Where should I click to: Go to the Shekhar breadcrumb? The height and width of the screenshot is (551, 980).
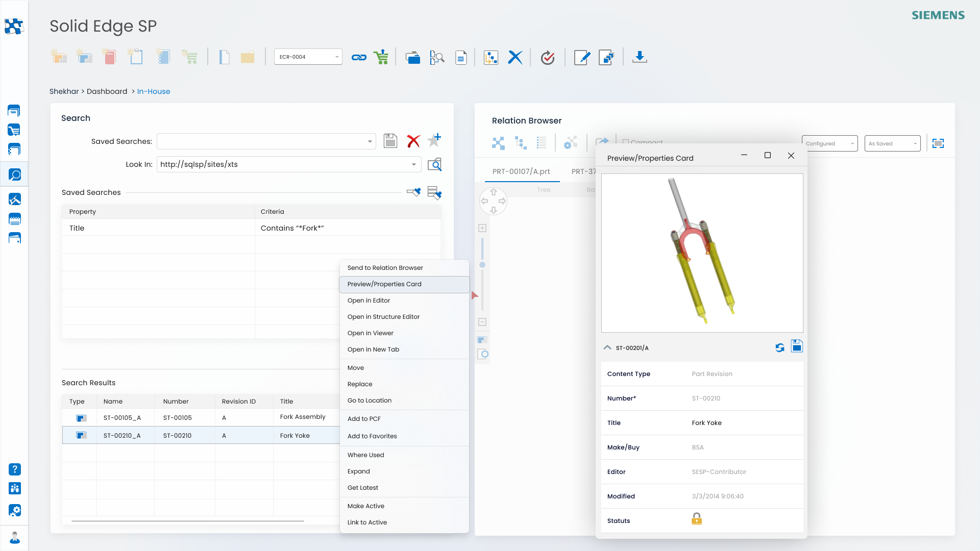(x=64, y=91)
